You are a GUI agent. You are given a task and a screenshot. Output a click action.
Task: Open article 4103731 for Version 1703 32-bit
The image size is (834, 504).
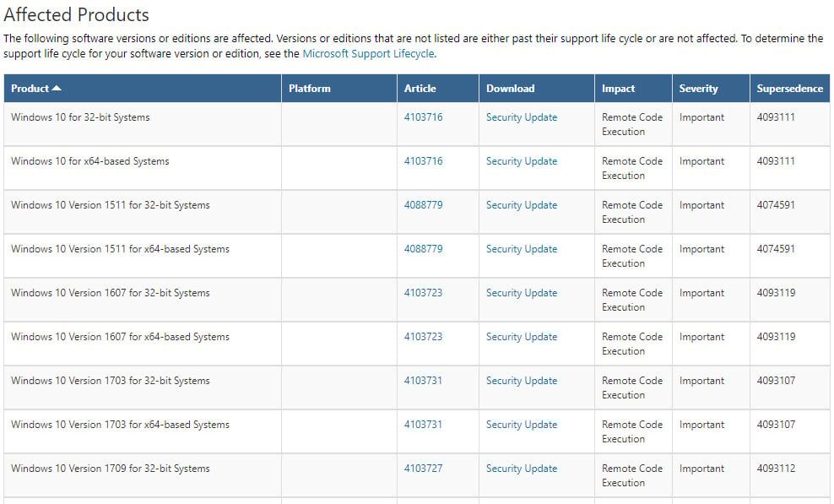click(423, 381)
